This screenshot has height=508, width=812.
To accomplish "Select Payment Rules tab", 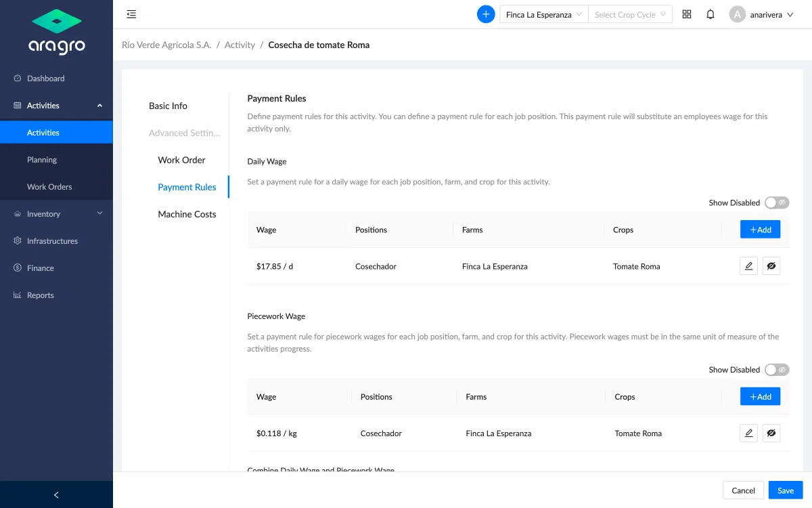I will click(x=187, y=187).
